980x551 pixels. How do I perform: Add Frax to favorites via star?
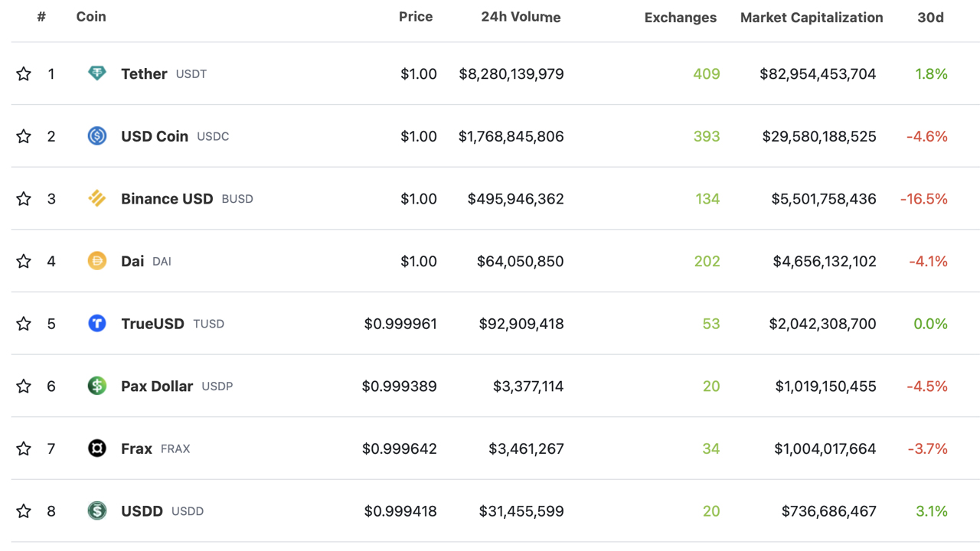tap(24, 448)
